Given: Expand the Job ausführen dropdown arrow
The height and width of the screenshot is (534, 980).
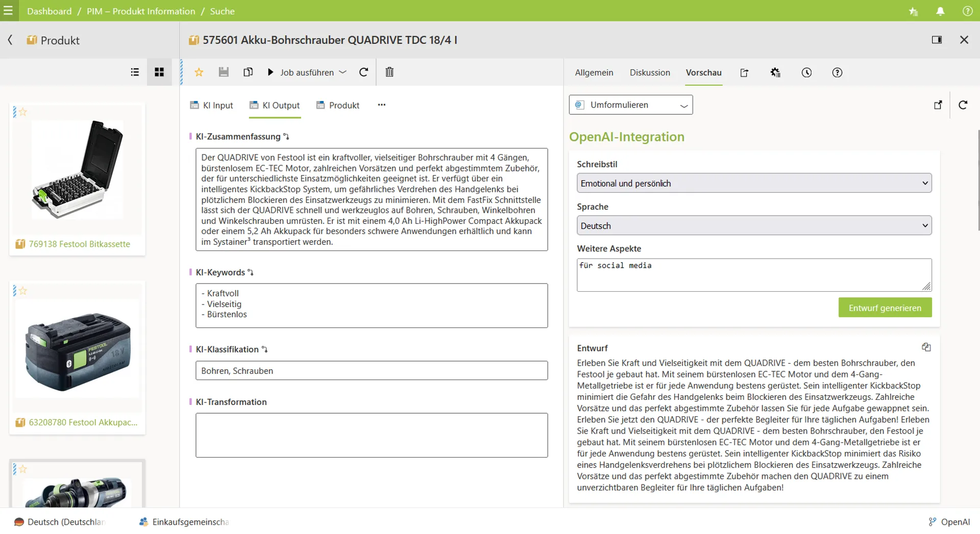Looking at the screenshot, I should coord(343,72).
